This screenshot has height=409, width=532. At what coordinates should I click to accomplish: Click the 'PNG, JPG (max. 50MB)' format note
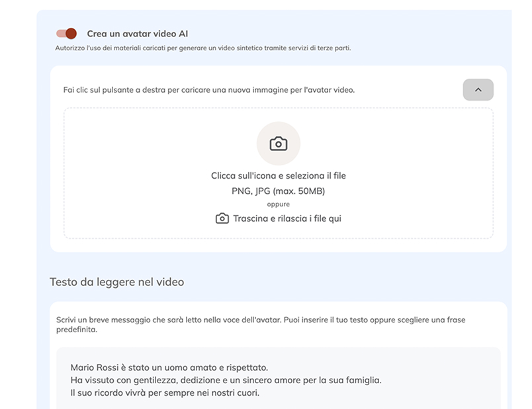point(279,191)
